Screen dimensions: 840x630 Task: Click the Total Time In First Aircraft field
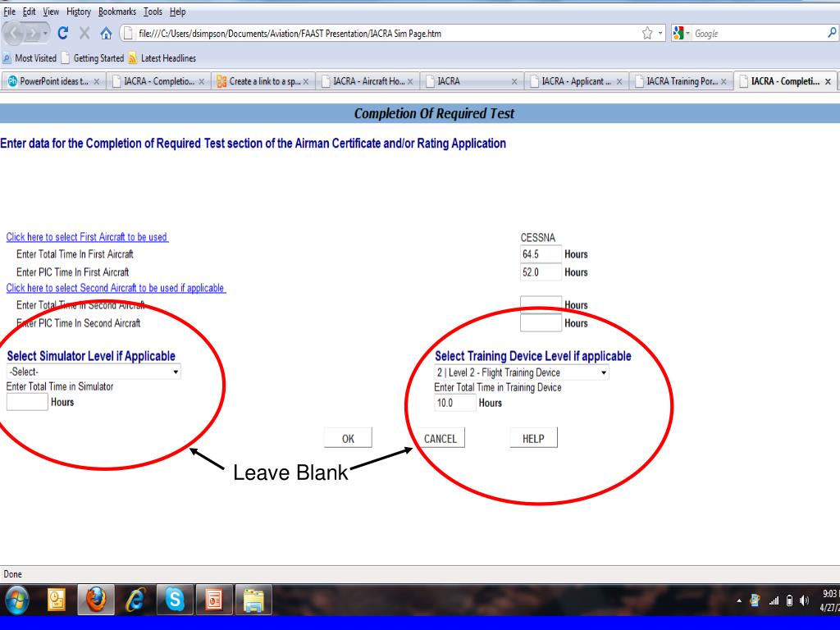541,254
